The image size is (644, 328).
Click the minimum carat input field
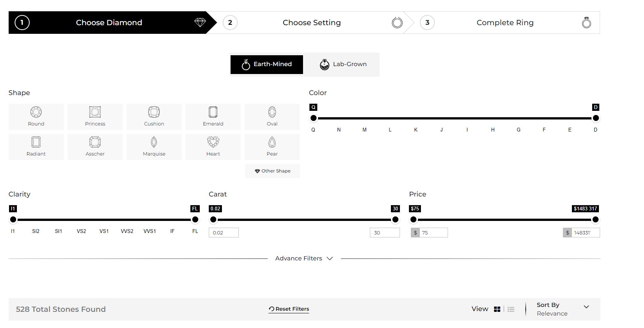pos(224,233)
